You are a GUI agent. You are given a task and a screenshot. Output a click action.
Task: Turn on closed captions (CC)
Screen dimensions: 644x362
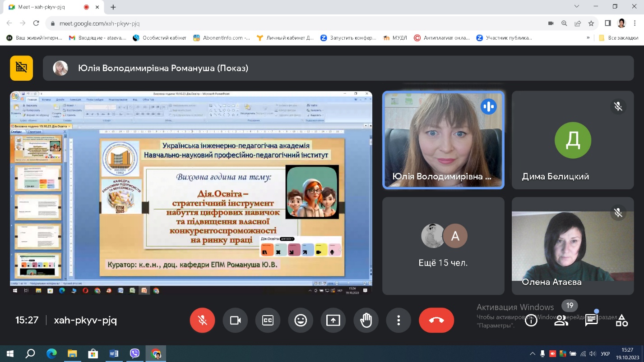[x=268, y=320]
